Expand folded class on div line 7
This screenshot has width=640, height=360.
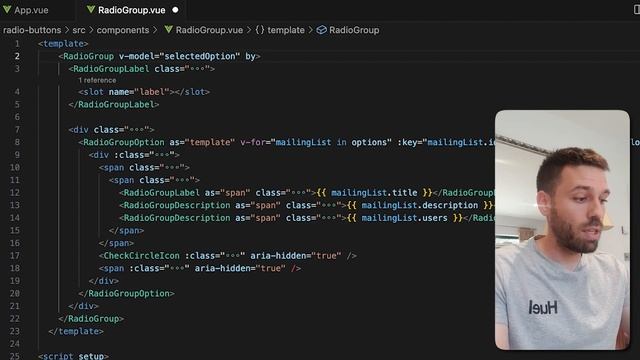[137, 130]
